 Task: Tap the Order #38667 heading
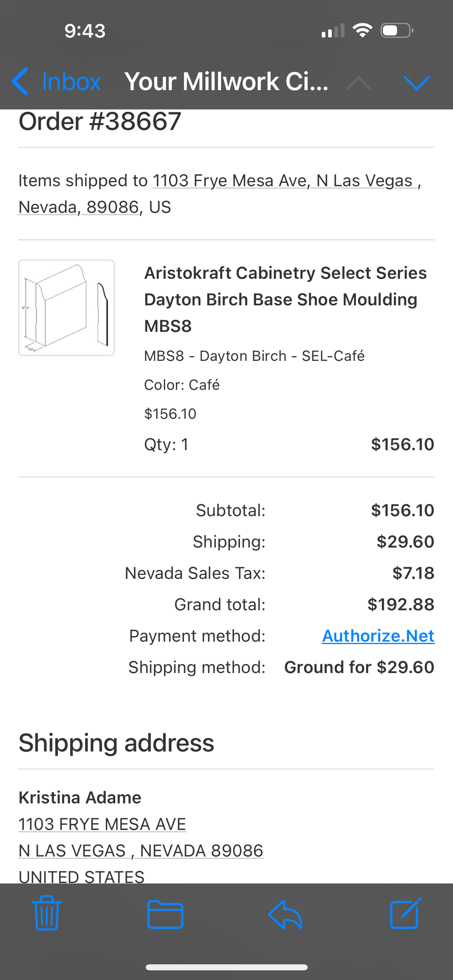[x=100, y=121]
